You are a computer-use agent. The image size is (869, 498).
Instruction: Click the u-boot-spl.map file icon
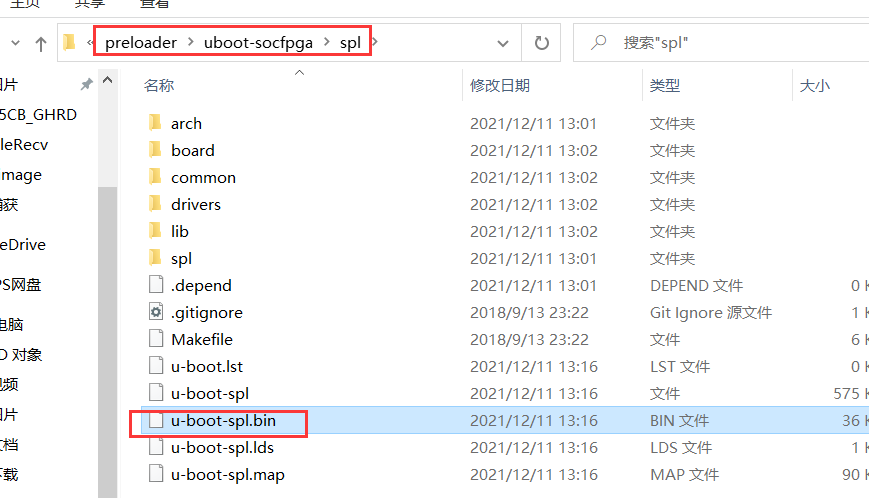pyautogui.click(x=156, y=474)
